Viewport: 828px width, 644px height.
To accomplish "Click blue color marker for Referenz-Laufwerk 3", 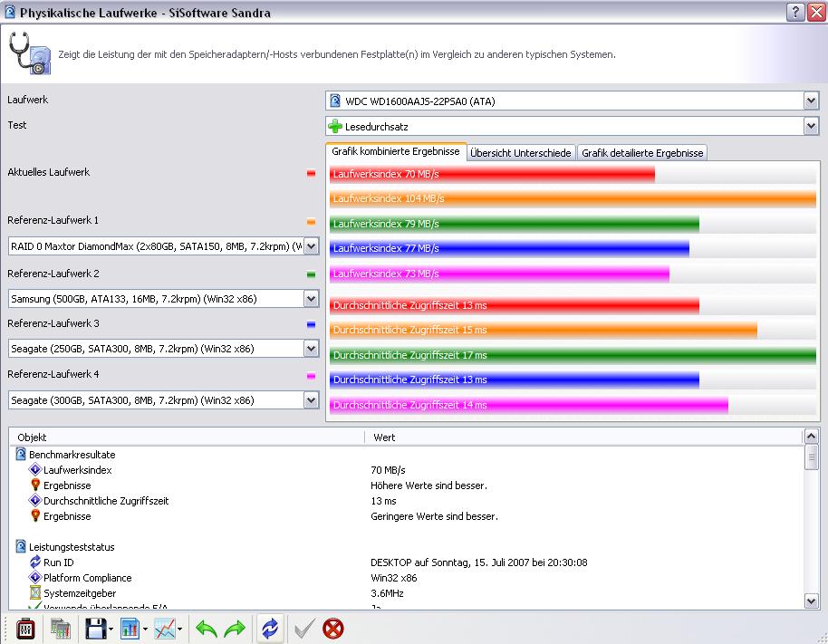I will click(311, 324).
